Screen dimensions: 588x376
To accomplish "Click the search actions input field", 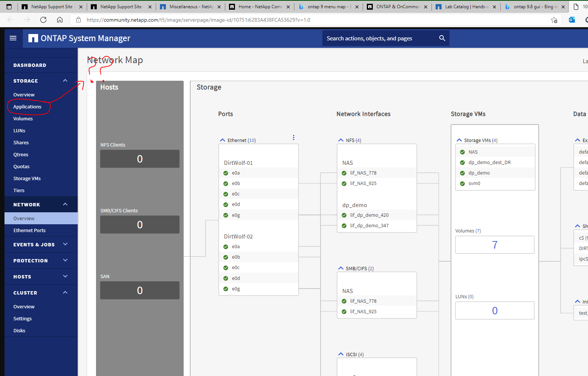I will [379, 38].
